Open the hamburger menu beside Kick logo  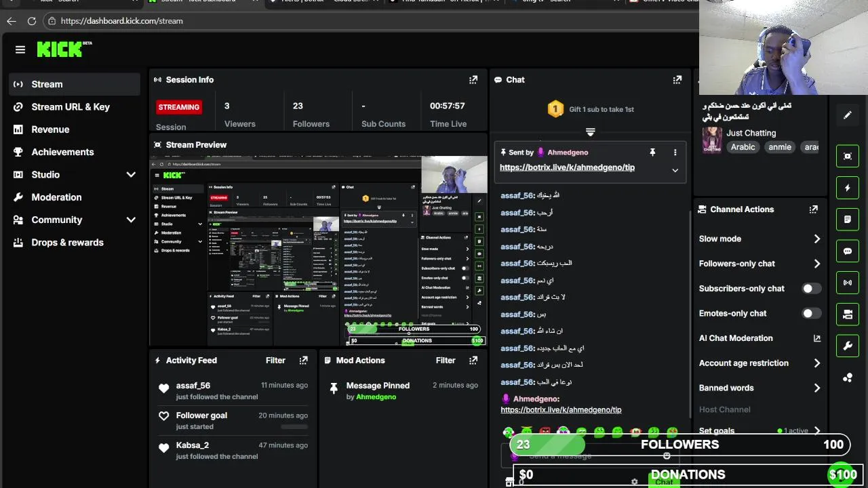point(20,49)
